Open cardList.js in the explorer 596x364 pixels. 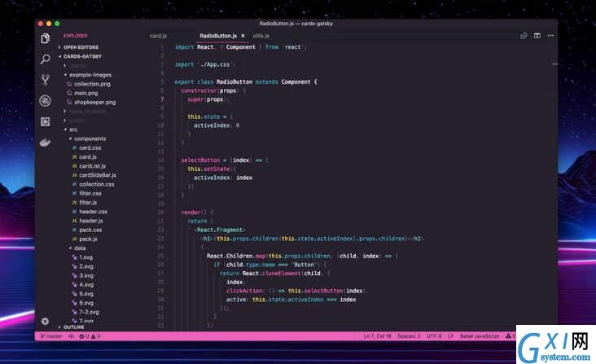click(x=92, y=166)
